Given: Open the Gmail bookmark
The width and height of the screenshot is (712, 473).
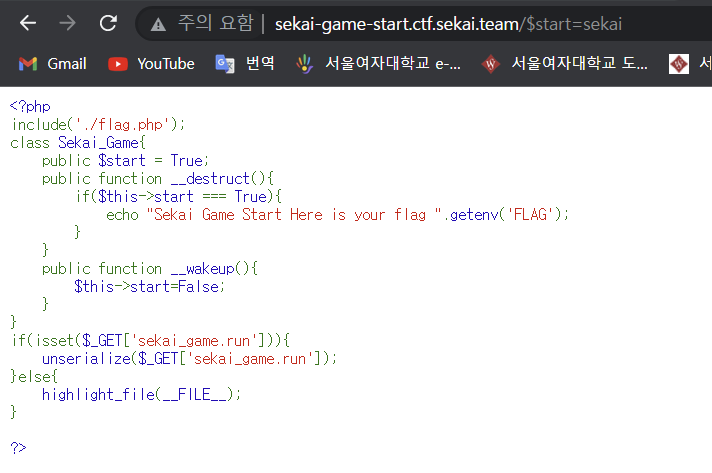Looking at the screenshot, I should (x=53, y=64).
